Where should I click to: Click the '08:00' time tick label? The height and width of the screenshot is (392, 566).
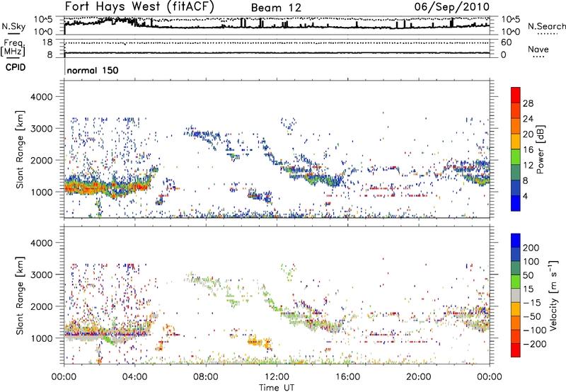point(206,377)
